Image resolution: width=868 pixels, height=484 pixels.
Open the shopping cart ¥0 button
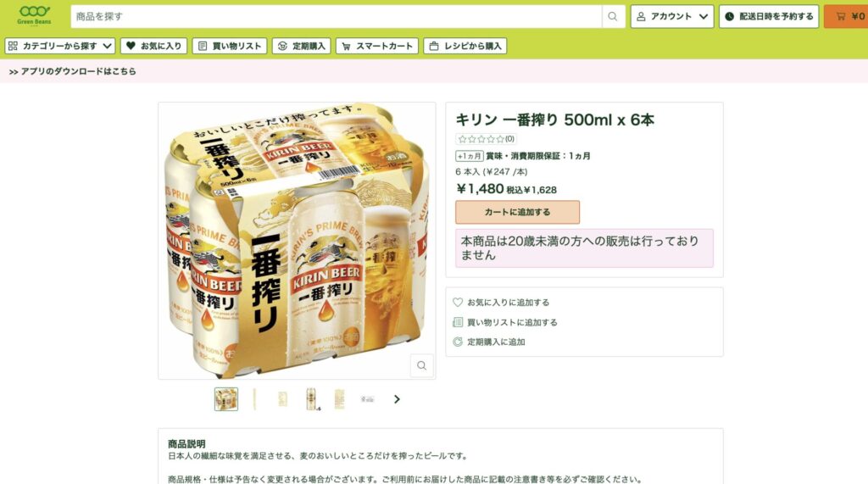[x=847, y=17]
